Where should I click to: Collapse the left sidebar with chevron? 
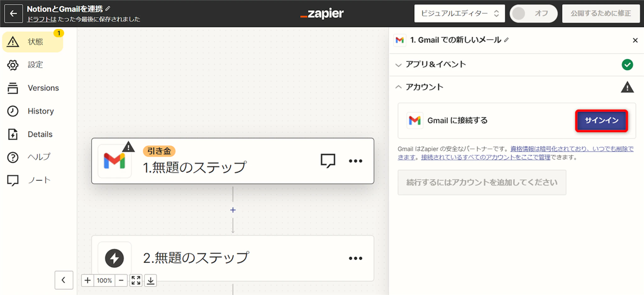(64, 280)
